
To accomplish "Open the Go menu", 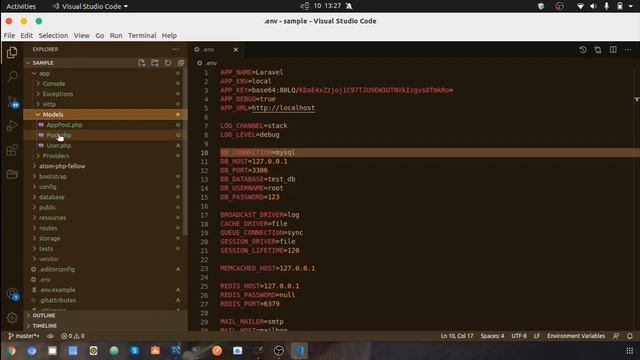I will pyautogui.click(x=100, y=36).
